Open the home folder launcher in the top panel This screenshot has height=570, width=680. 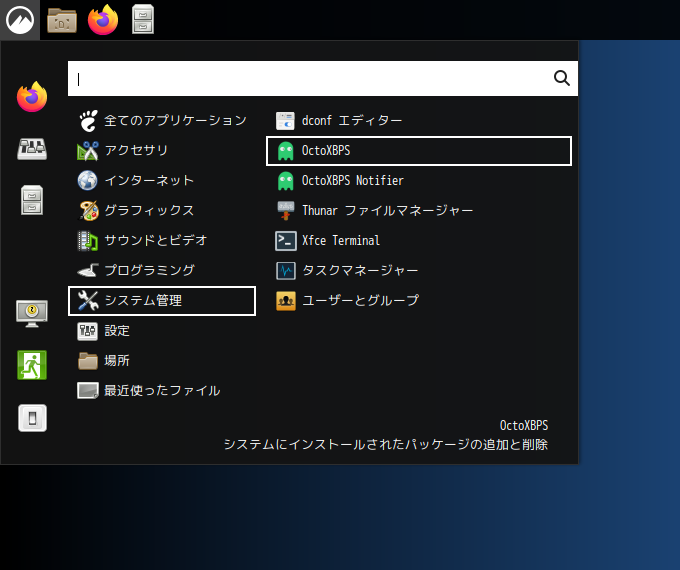click(x=62, y=20)
